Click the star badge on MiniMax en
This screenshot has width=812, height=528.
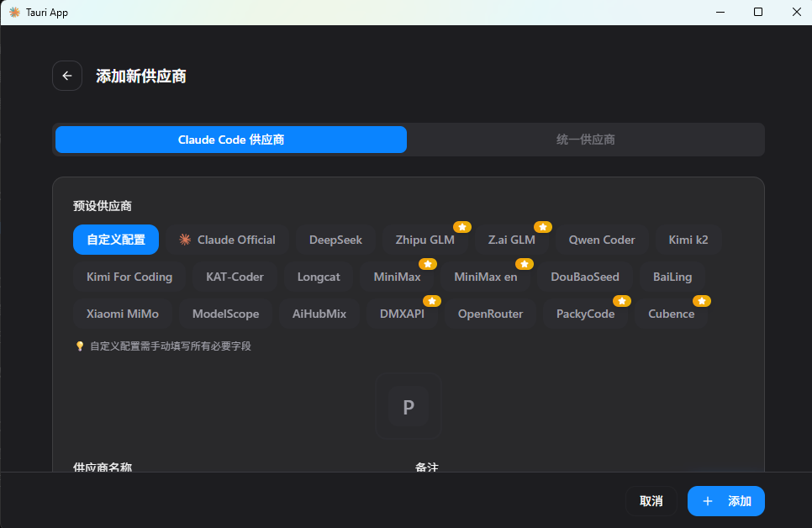click(x=525, y=264)
